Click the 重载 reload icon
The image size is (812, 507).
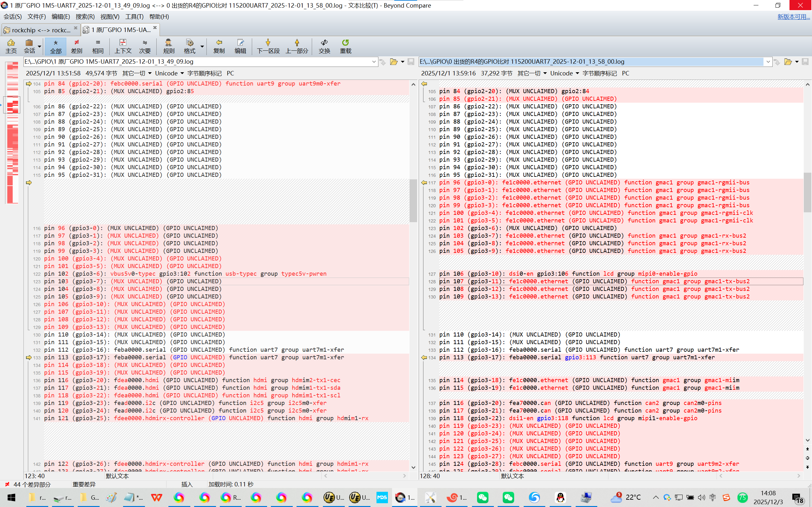click(345, 46)
